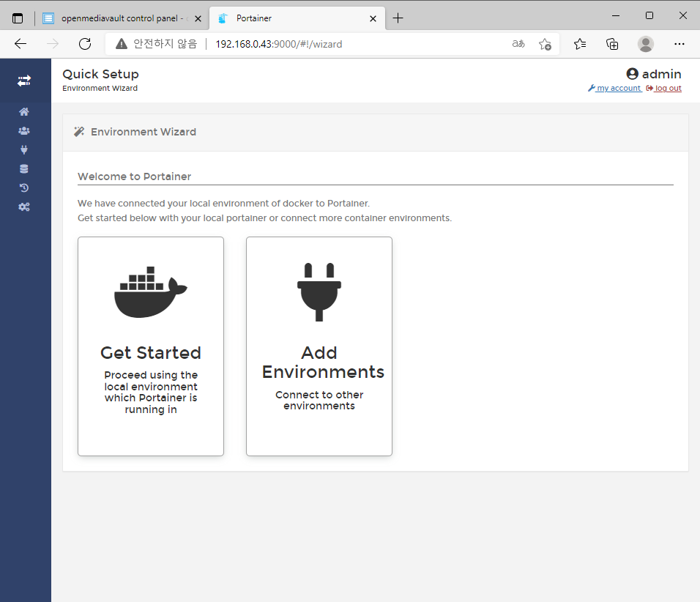Click the translate page icon in address bar

pos(518,44)
